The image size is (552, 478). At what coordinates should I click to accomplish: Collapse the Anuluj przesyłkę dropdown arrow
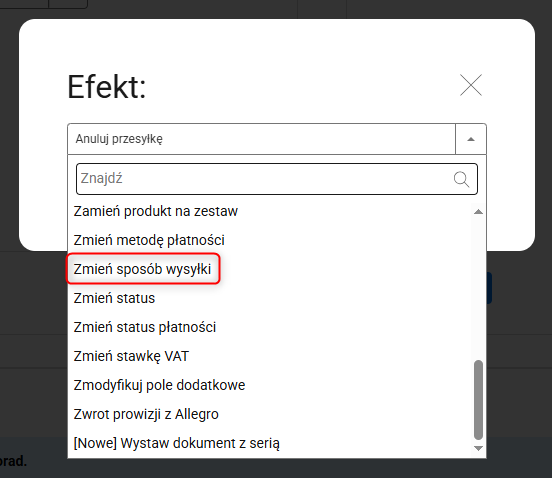pyautogui.click(x=471, y=139)
